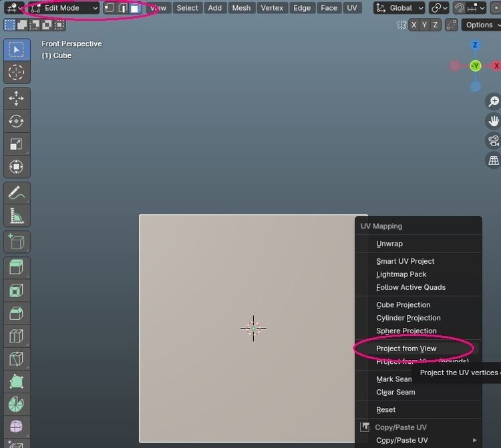Select the Loop Cut tool
The width and height of the screenshot is (501, 448).
pos(17,336)
